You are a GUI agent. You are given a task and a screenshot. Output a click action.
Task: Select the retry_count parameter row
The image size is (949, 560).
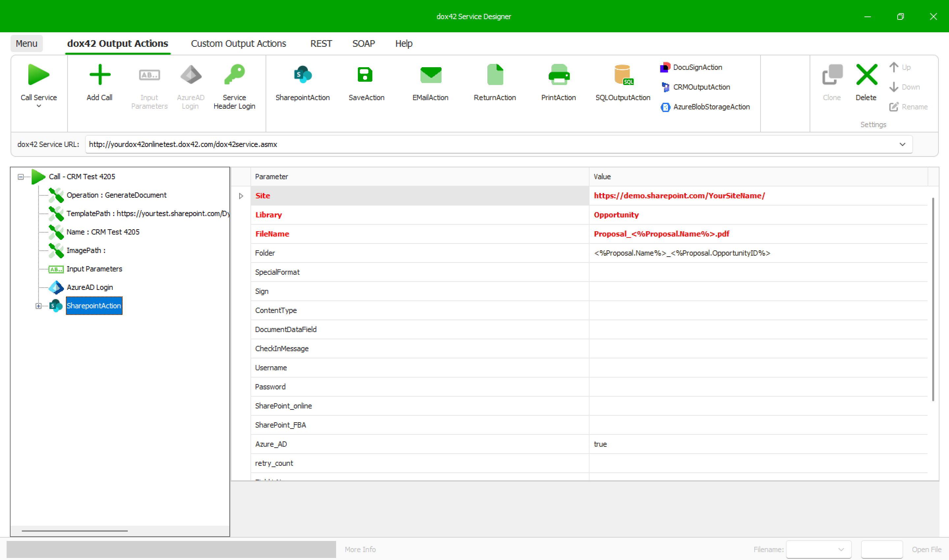point(589,463)
